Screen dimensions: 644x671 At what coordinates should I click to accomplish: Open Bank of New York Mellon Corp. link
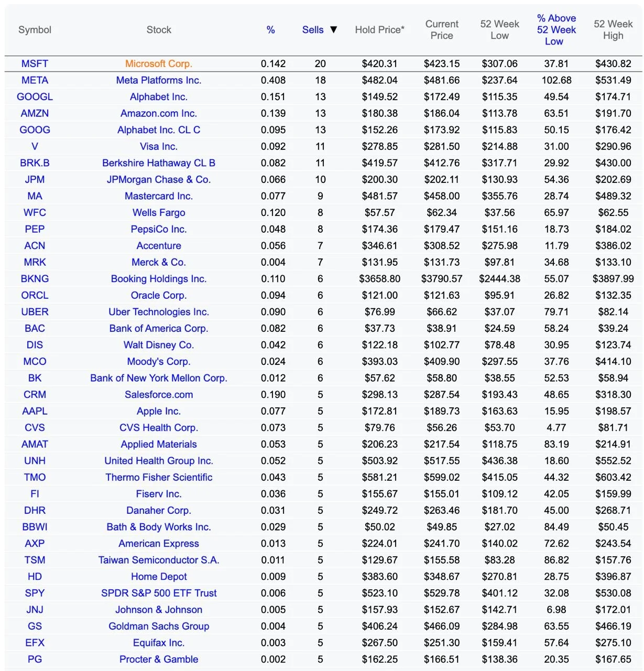click(x=159, y=378)
